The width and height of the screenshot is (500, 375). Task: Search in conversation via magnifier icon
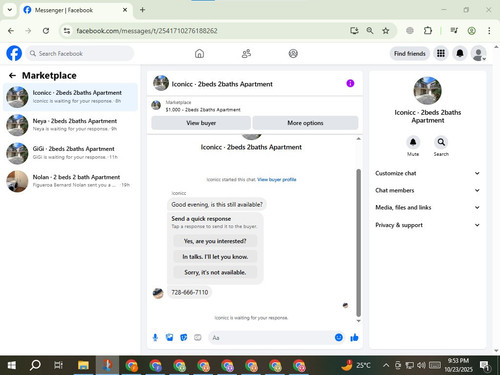coord(441,142)
